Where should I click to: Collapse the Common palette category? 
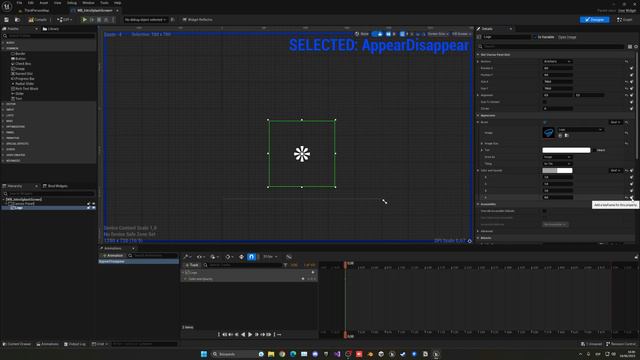[x=4, y=48]
